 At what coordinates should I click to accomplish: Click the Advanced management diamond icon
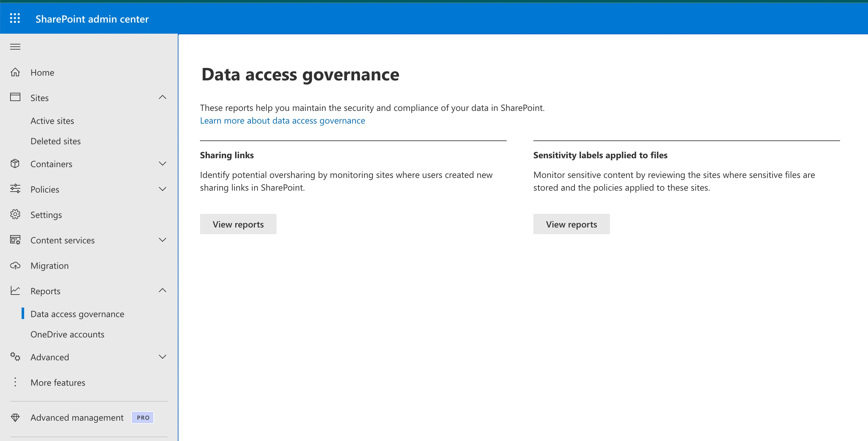(x=15, y=417)
